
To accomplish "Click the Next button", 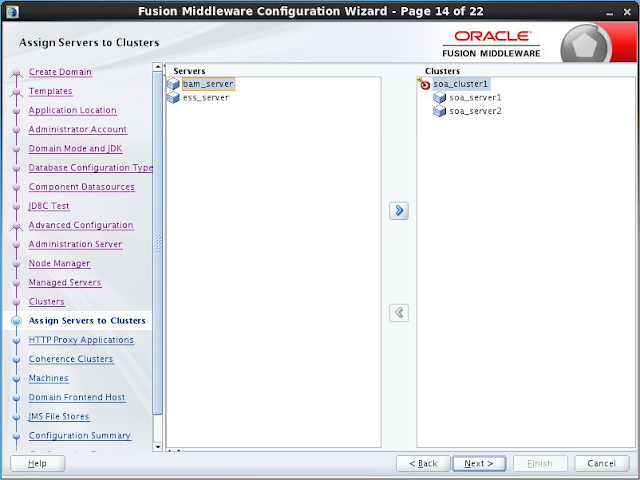I will pos(479,464).
